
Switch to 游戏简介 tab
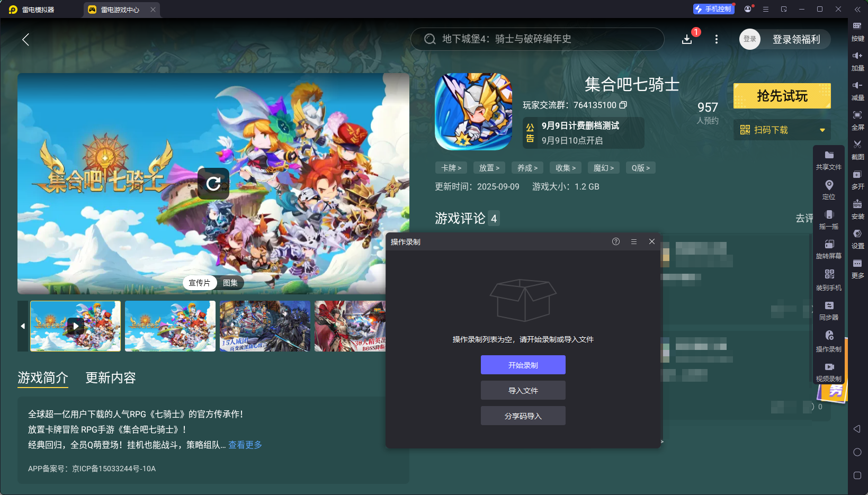pyautogui.click(x=43, y=377)
